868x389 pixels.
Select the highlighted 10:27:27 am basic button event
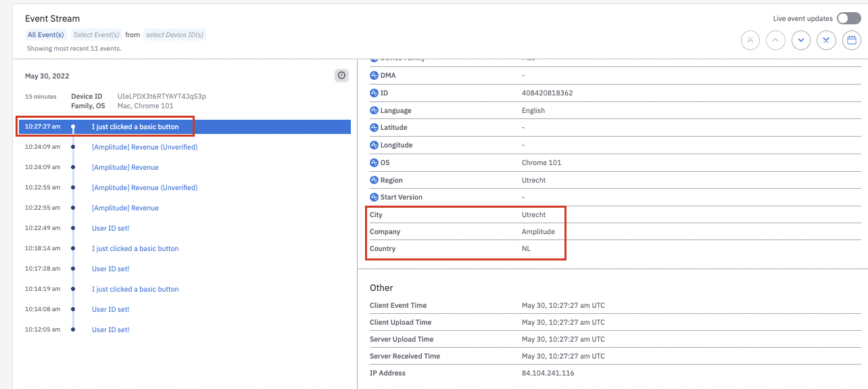(135, 127)
